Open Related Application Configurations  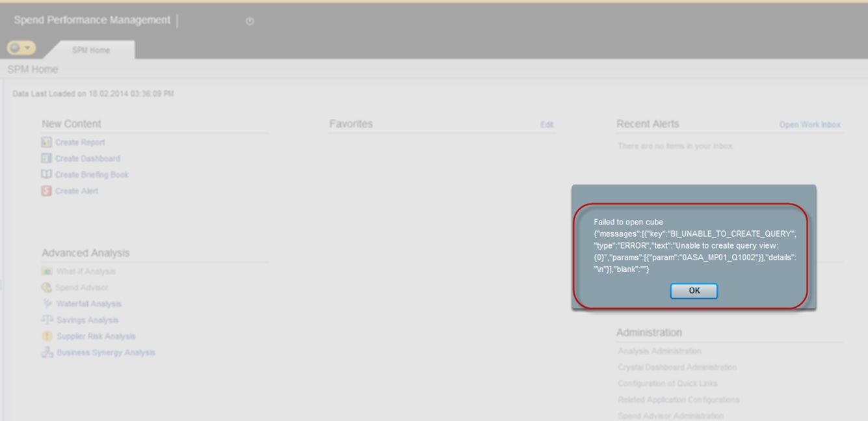[x=679, y=400]
